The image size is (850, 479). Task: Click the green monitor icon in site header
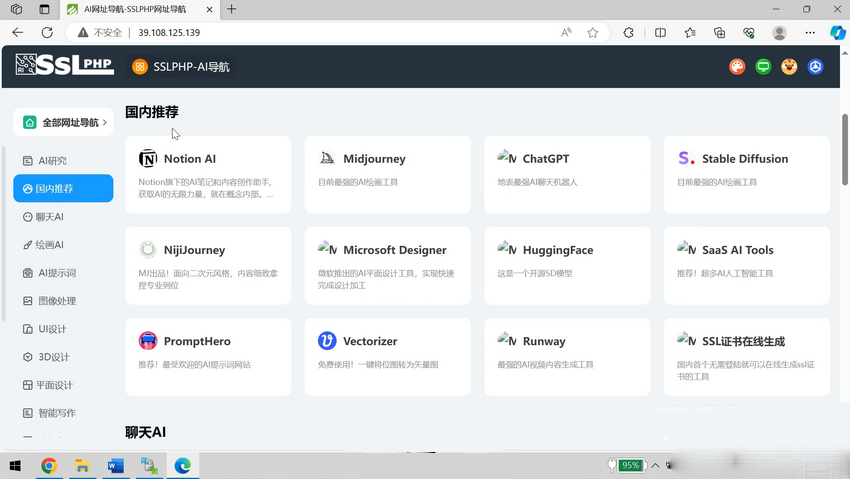(x=763, y=67)
